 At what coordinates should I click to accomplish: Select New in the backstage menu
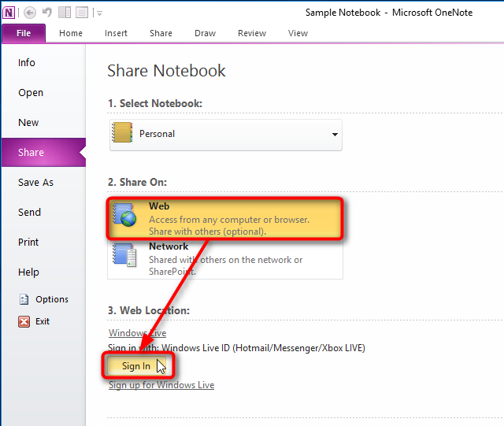[43, 123]
